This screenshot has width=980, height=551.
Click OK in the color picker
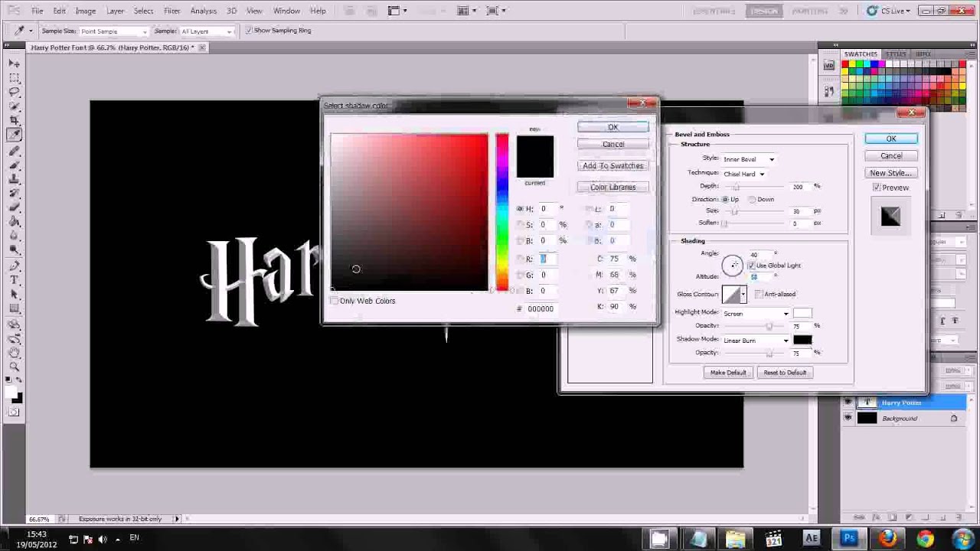click(x=612, y=127)
